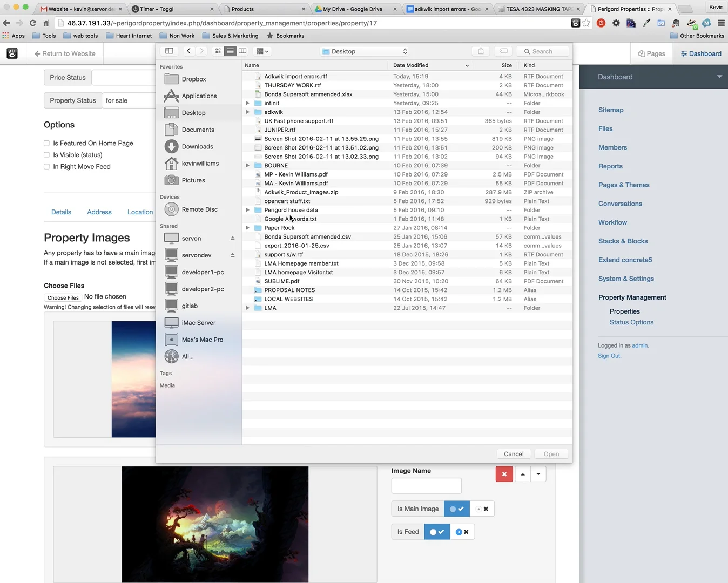The width and height of the screenshot is (728, 583).
Task: Set Is Feed to no
Action: tap(462, 532)
